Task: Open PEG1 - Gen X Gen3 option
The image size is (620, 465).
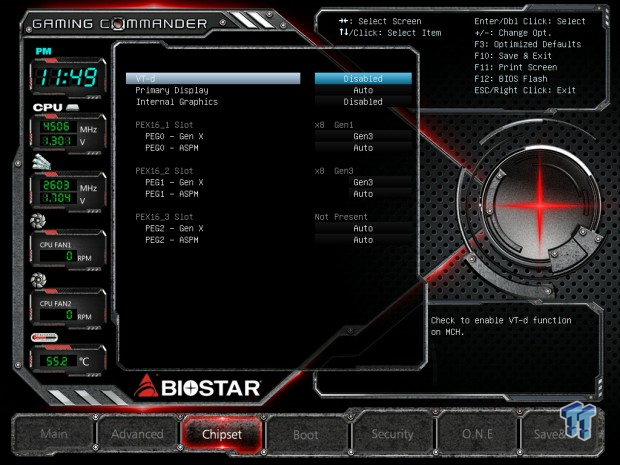Action: click(x=363, y=182)
